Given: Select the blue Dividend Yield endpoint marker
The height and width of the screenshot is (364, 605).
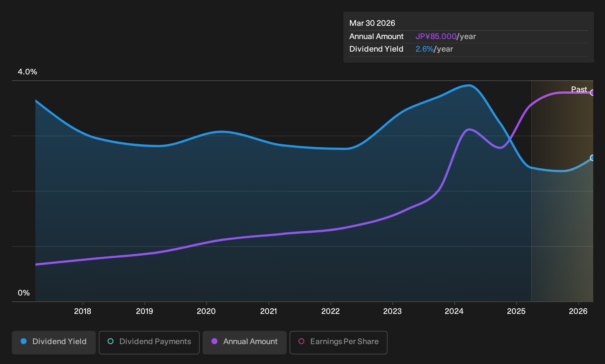Looking at the screenshot, I should click(592, 158).
